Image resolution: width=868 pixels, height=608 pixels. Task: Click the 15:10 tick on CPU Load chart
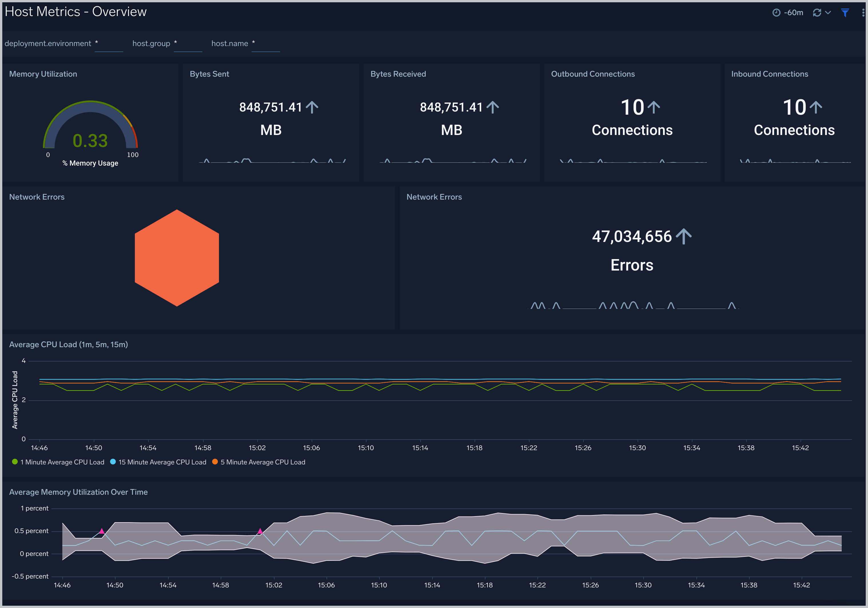pyautogui.click(x=366, y=448)
